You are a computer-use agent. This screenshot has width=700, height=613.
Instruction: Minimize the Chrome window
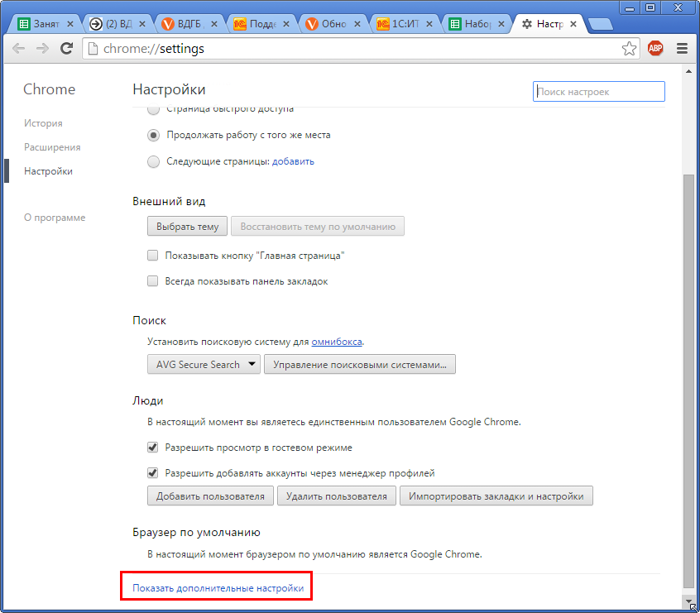pyautogui.click(x=630, y=8)
